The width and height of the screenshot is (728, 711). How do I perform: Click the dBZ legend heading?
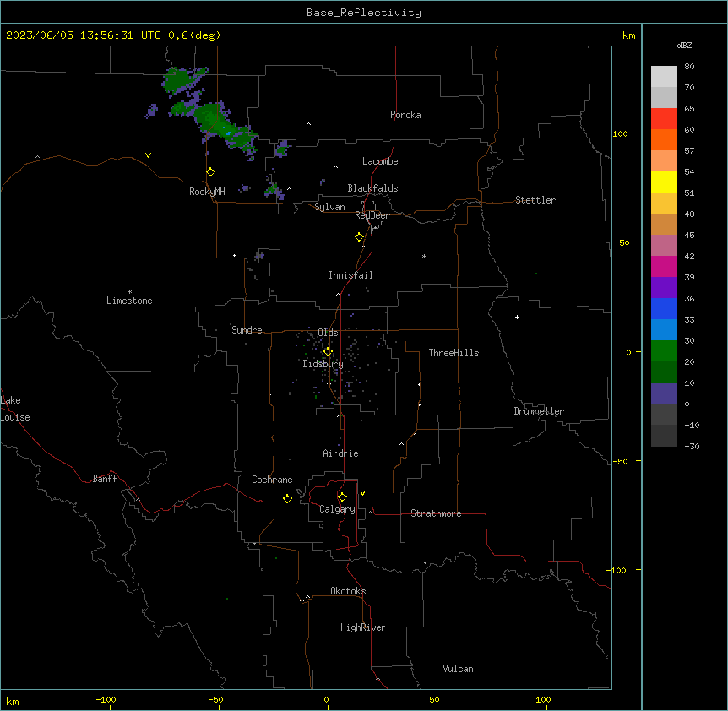(x=684, y=45)
